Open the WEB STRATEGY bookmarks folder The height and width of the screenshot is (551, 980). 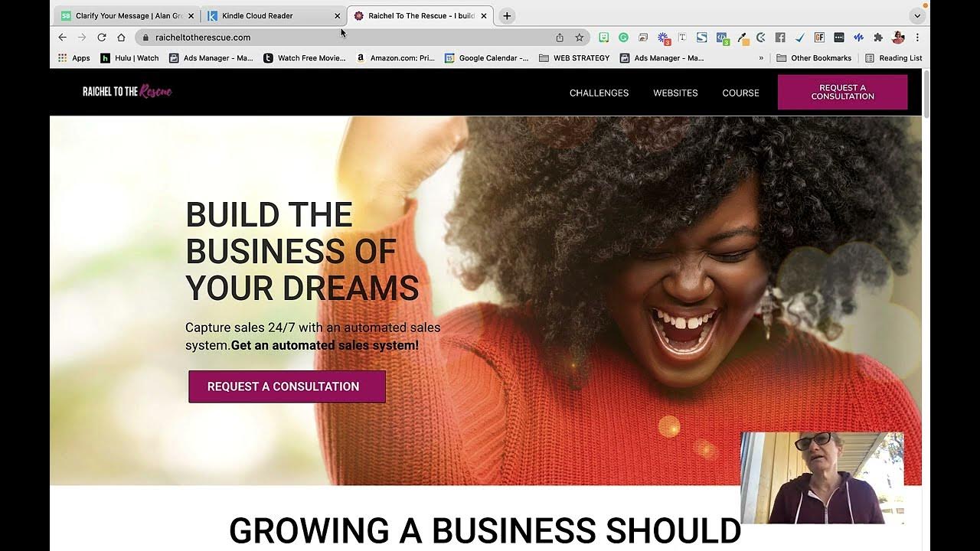574,58
